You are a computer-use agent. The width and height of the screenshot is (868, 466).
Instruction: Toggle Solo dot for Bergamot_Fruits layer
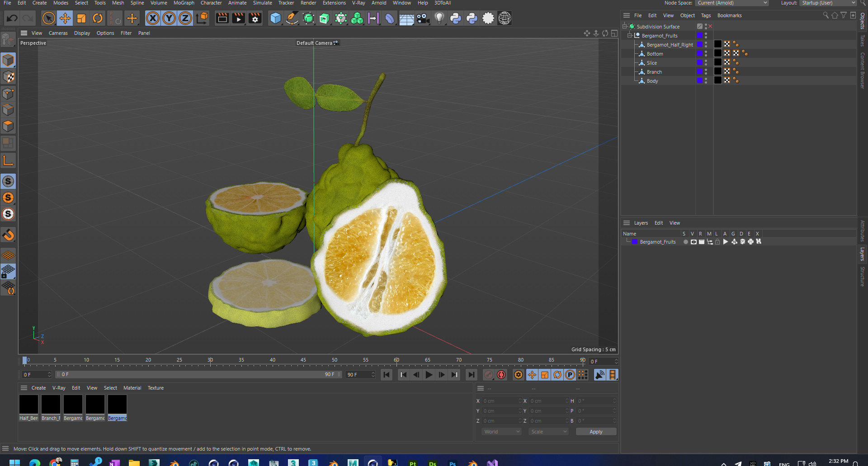[686, 242]
